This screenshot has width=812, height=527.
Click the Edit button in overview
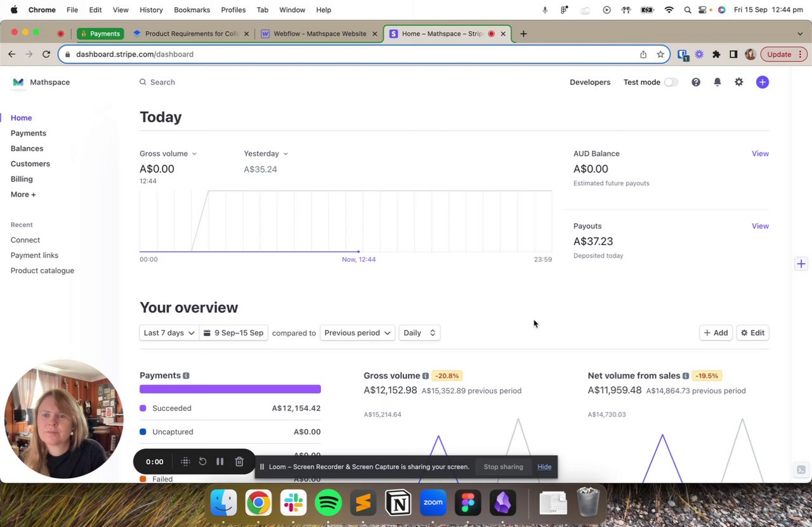pyautogui.click(x=752, y=333)
